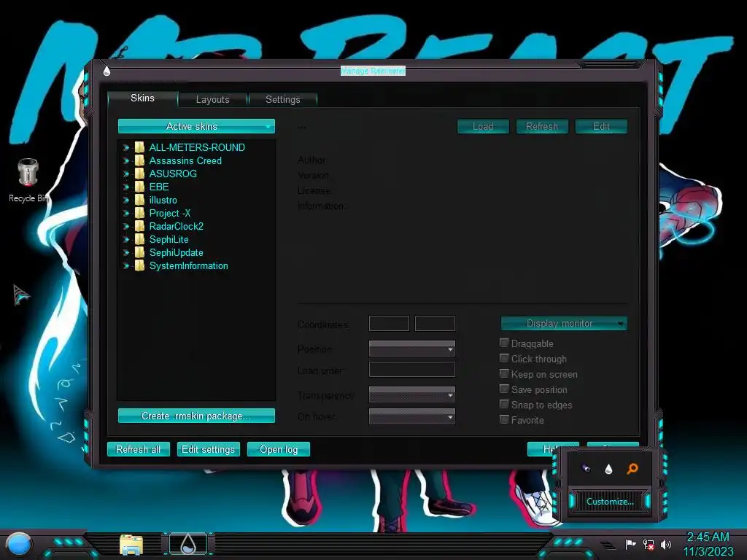Image resolution: width=747 pixels, height=560 pixels.
Task: Select the ASUSROG folder icon
Action: pyautogui.click(x=139, y=174)
